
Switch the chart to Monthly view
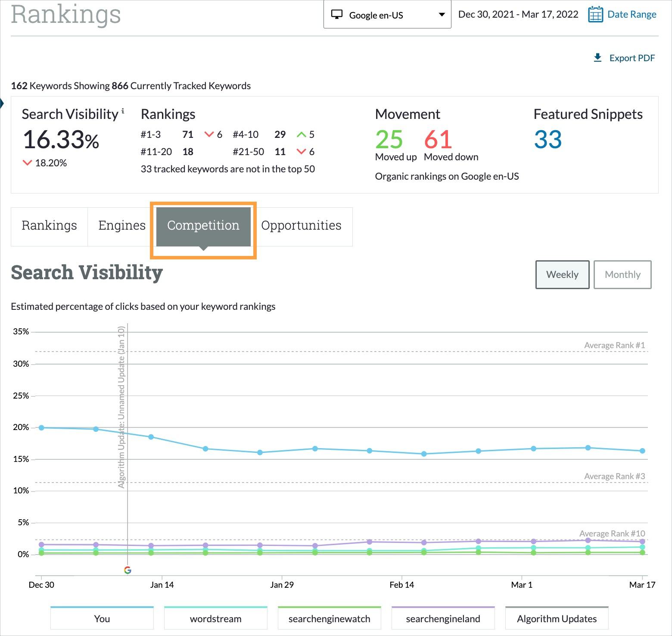622,274
